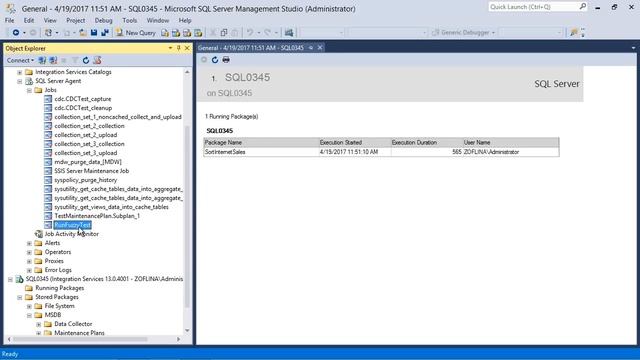Open the Window menu

point(158,20)
